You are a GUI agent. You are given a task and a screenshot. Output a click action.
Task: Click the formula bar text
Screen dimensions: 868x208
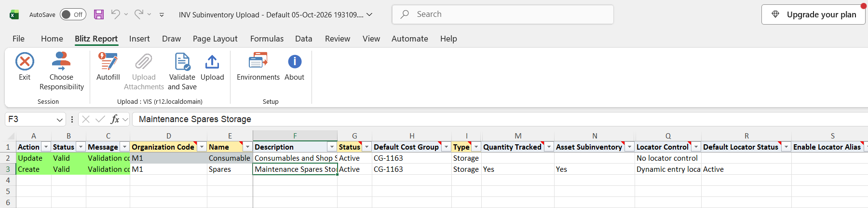pos(195,119)
